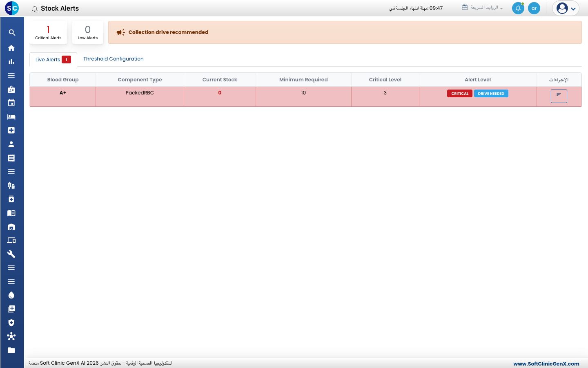This screenshot has width=588, height=368.
Task: Click the Low Alerts counter card
Action: coord(88,32)
